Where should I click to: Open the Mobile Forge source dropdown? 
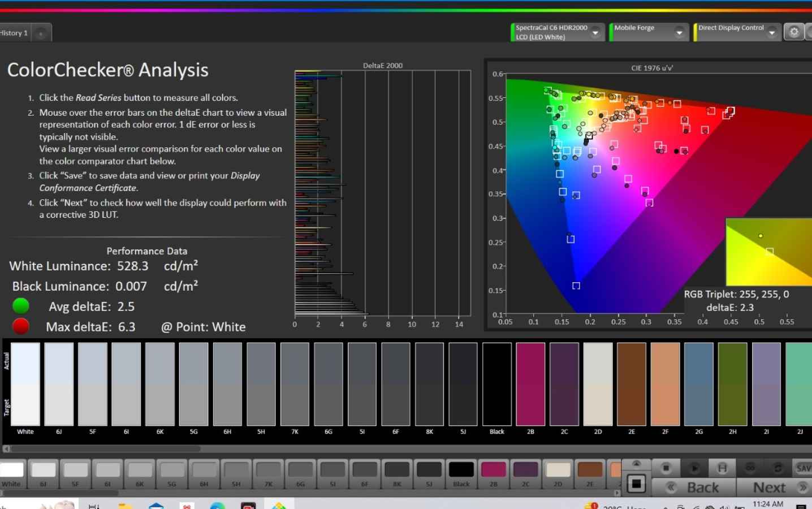pyautogui.click(x=679, y=33)
